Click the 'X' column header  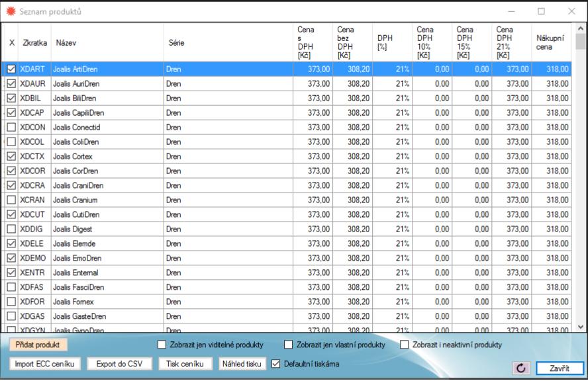(12, 43)
